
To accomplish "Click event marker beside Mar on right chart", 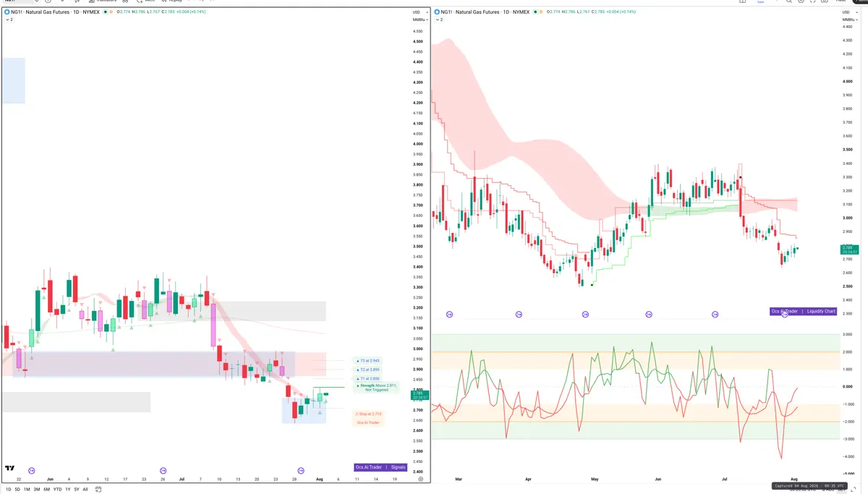I will (x=449, y=315).
